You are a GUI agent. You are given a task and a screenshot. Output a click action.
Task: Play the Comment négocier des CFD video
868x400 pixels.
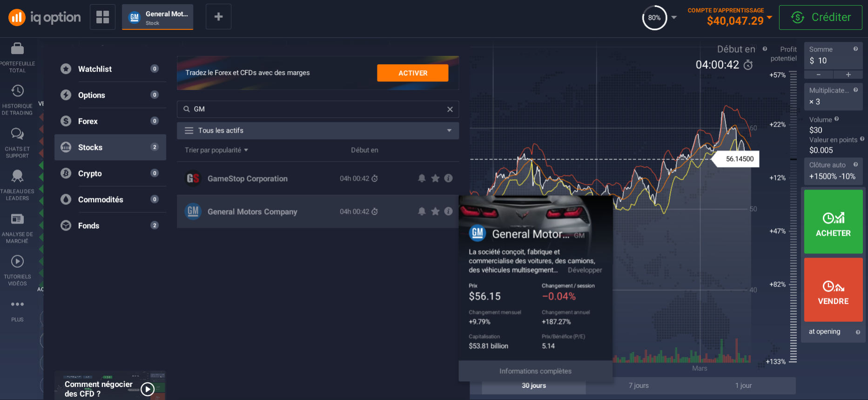coord(148,389)
